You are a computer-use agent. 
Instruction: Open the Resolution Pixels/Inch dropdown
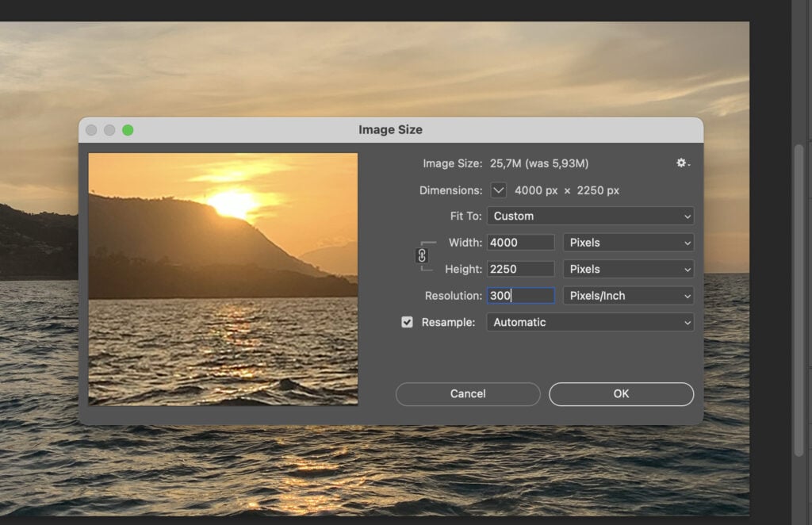click(628, 295)
